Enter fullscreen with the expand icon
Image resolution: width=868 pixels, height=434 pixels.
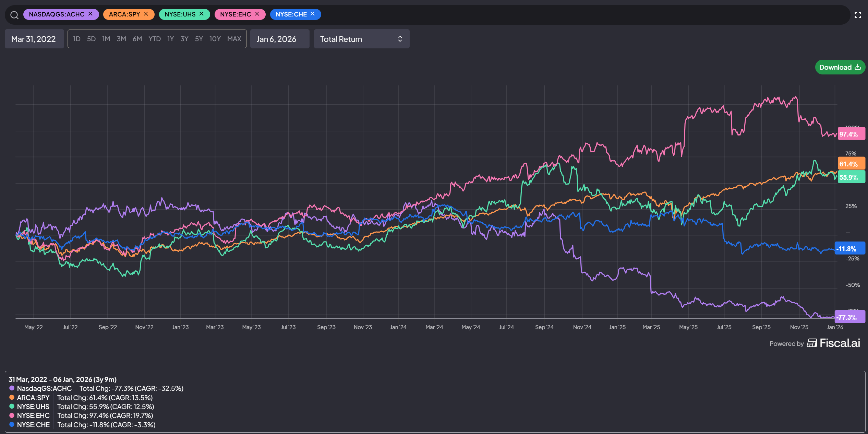(858, 15)
